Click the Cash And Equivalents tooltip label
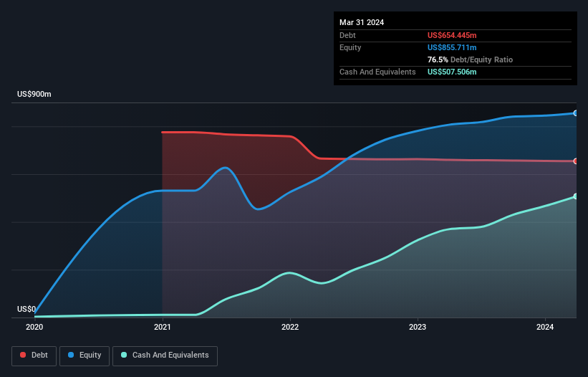The image size is (588, 377). [x=377, y=72]
